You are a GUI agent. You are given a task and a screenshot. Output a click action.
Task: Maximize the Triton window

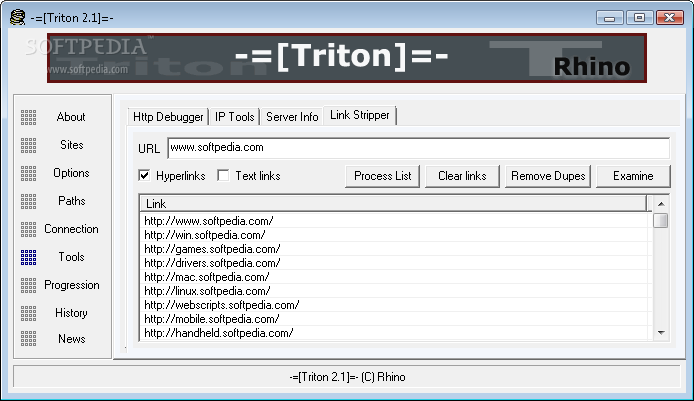[639, 18]
